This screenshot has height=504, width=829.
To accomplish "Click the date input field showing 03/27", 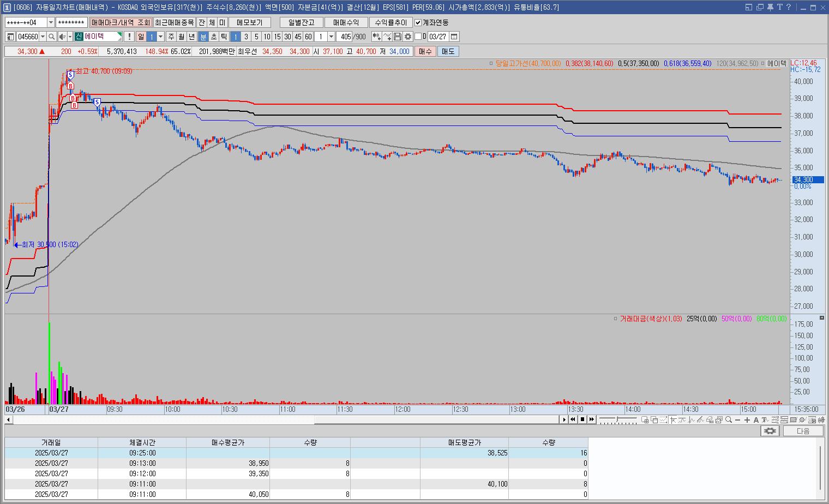I will (x=438, y=37).
